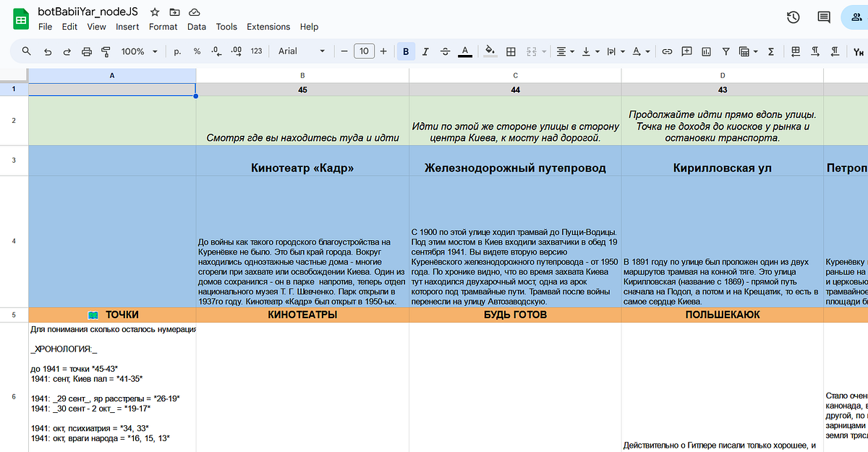Viewport: 868px width, 452px height.
Task: Open the Data menu
Action: pyautogui.click(x=196, y=27)
